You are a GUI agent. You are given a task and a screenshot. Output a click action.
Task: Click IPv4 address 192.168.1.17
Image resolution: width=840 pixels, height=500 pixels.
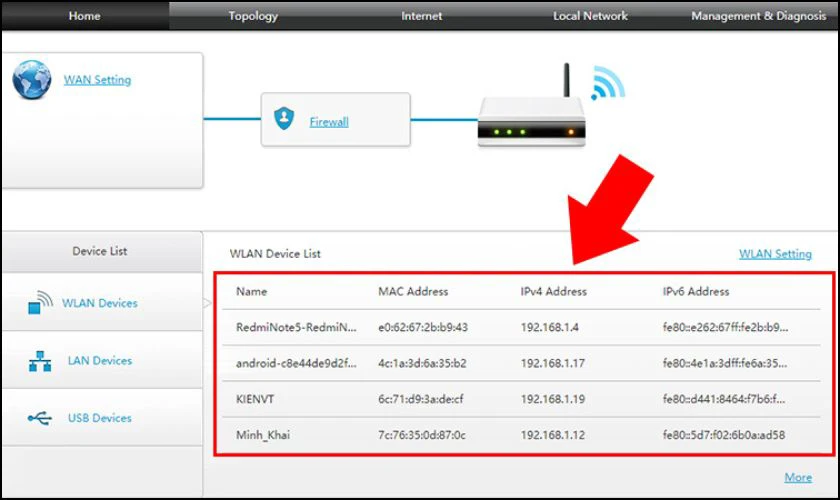click(552, 363)
